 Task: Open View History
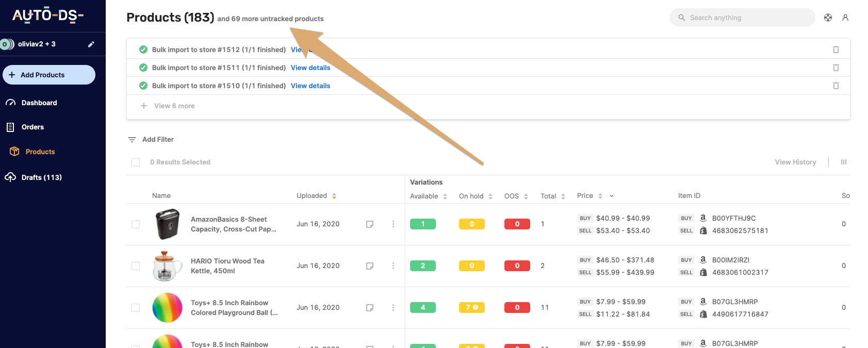[x=795, y=162]
